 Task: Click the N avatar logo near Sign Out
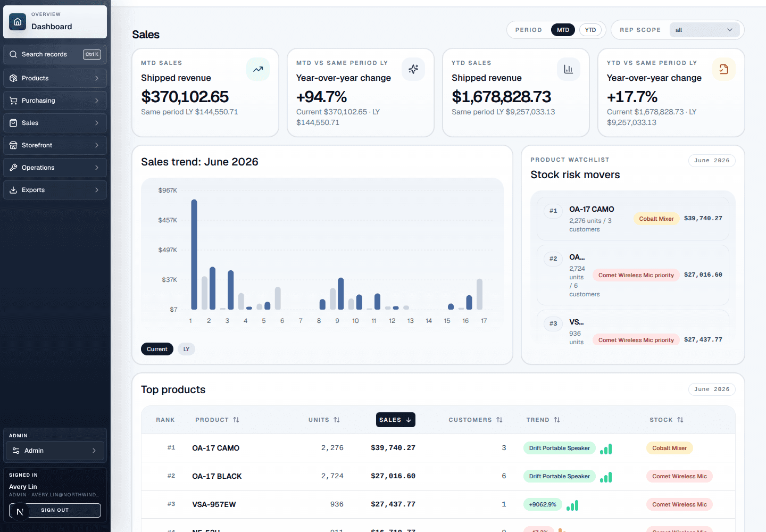pyautogui.click(x=20, y=512)
